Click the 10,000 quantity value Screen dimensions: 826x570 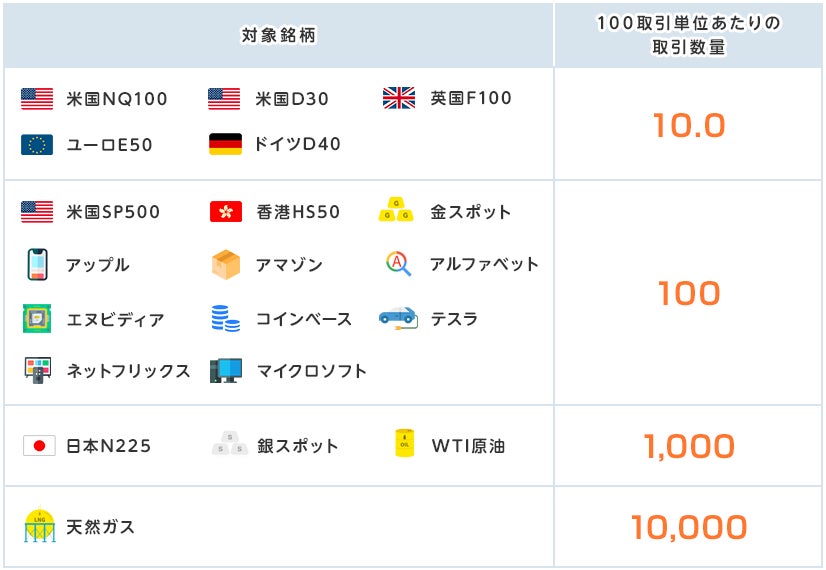click(689, 527)
